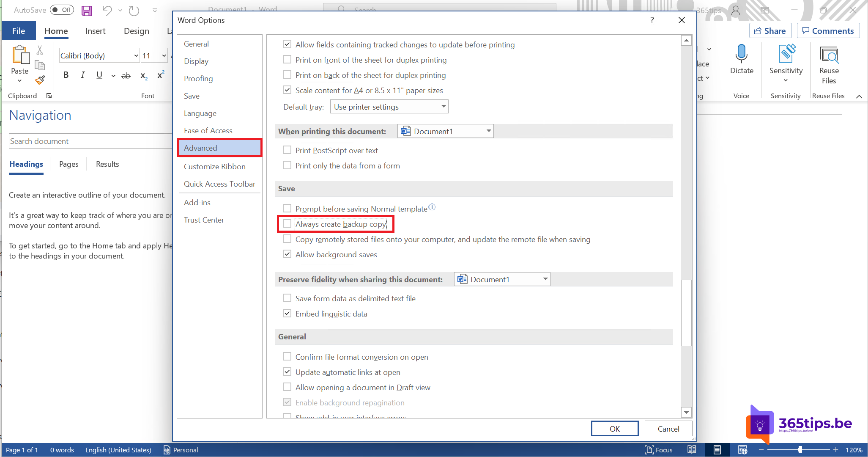Click the Format Painter brush icon
868x457 pixels.
pyautogui.click(x=40, y=80)
